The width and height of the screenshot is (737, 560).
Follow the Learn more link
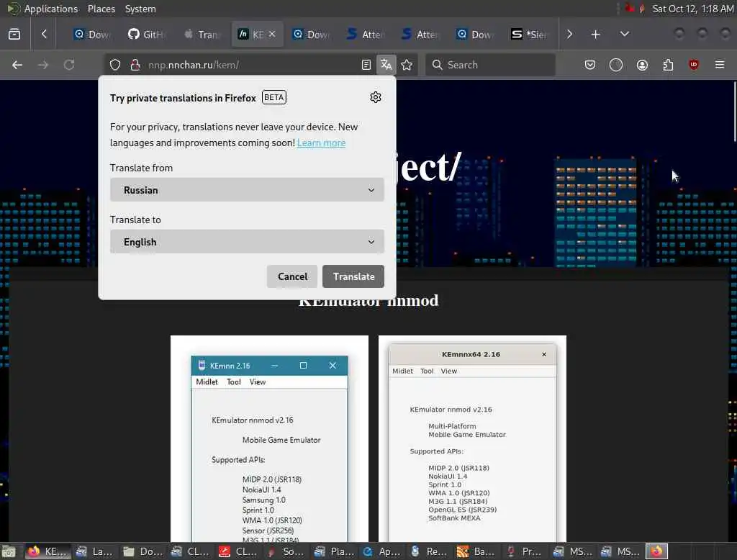[321, 143]
